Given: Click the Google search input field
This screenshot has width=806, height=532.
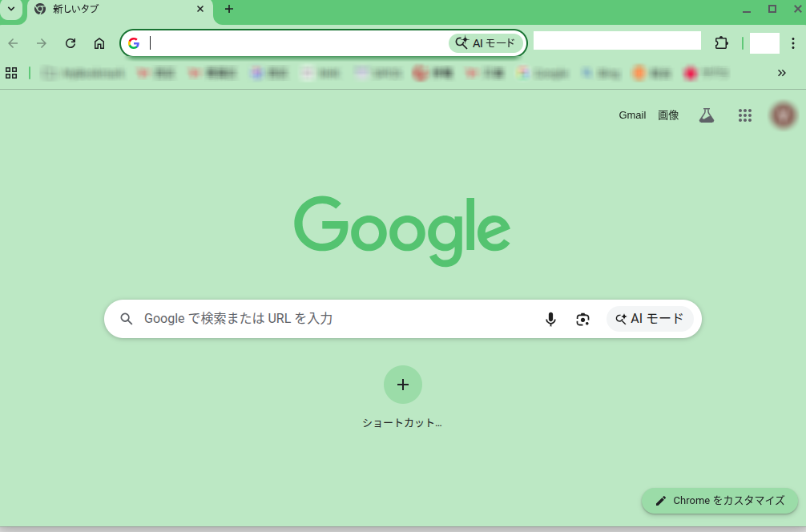Looking at the screenshot, I should click(337, 319).
